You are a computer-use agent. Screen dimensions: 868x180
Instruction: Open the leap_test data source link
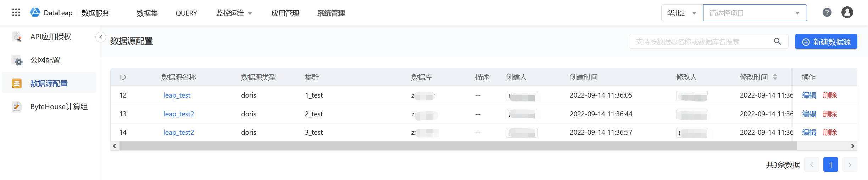[x=177, y=95]
